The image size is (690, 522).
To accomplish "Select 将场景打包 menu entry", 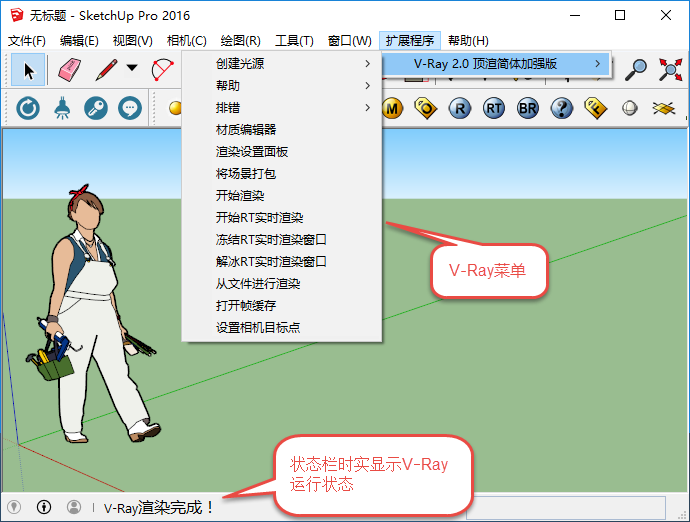I will click(x=282, y=174).
